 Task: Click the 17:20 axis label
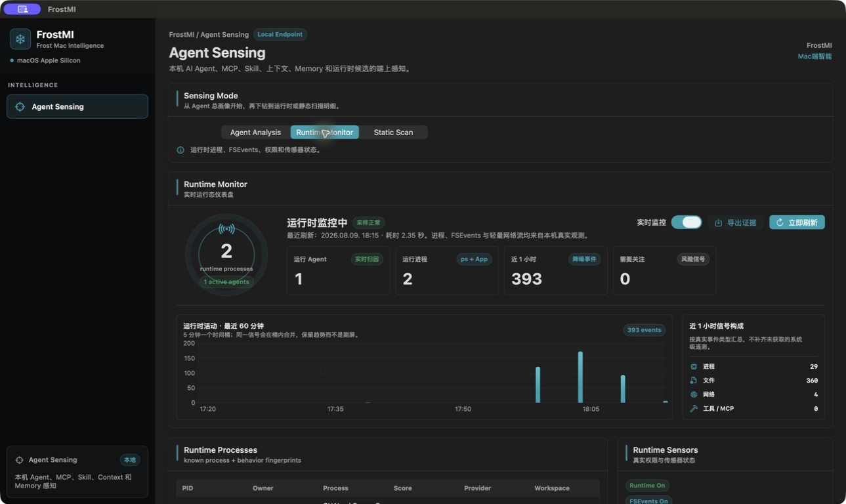[208, 409]
